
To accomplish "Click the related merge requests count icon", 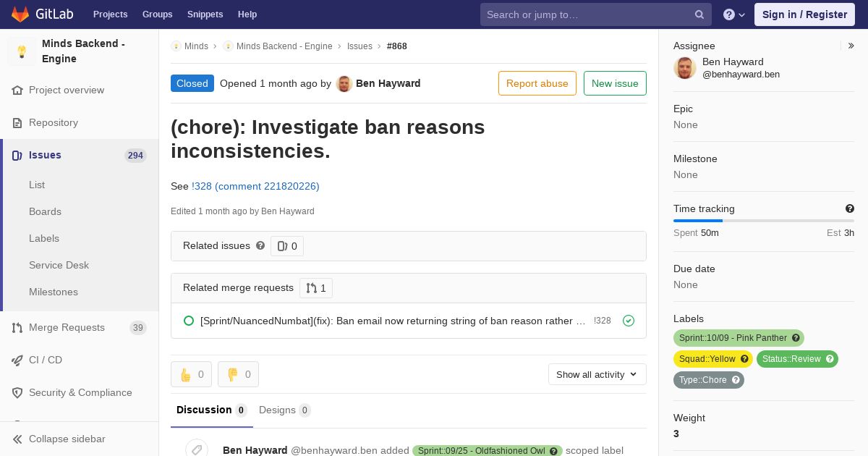I will pos(312,288).
